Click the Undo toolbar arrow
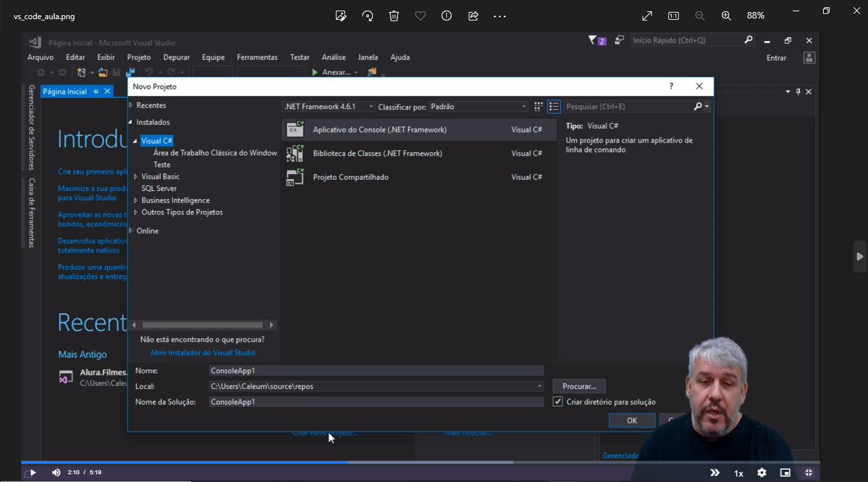868x482 pixels. [149, 72]
